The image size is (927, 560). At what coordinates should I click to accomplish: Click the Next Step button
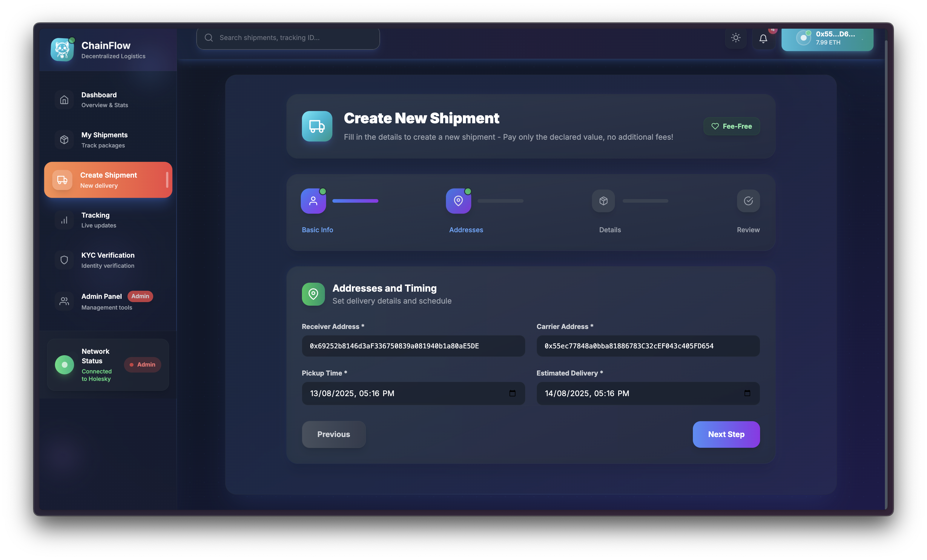point(726,434)
